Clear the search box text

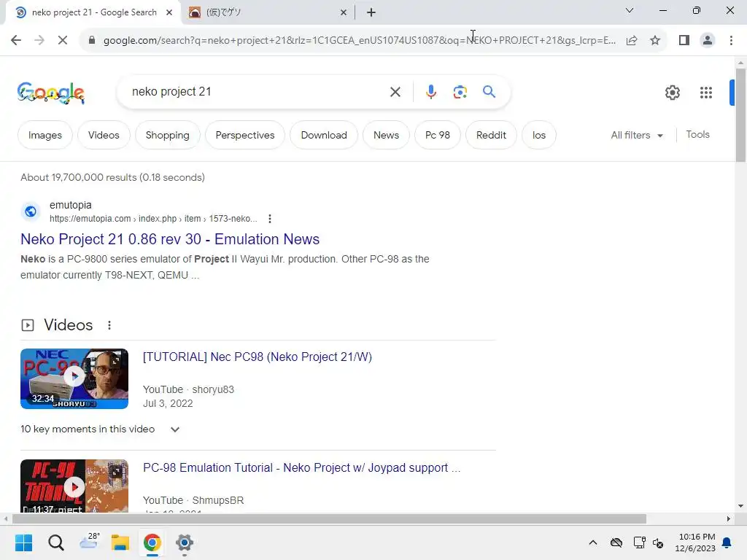395,91
